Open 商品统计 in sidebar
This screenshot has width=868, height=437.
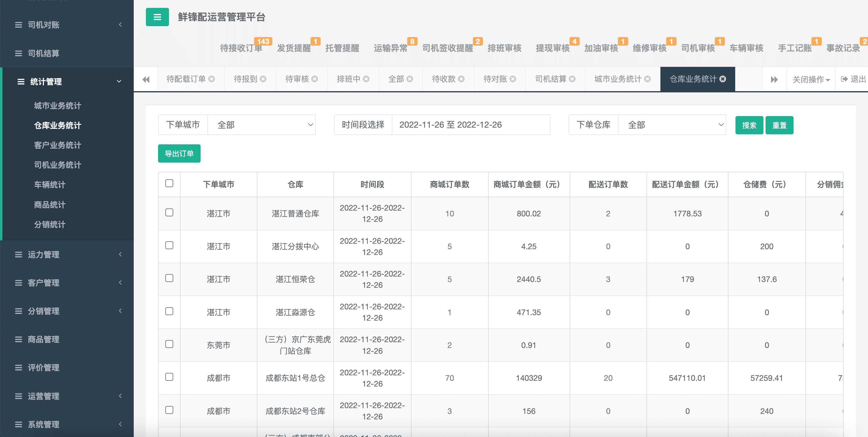(50, 205)
